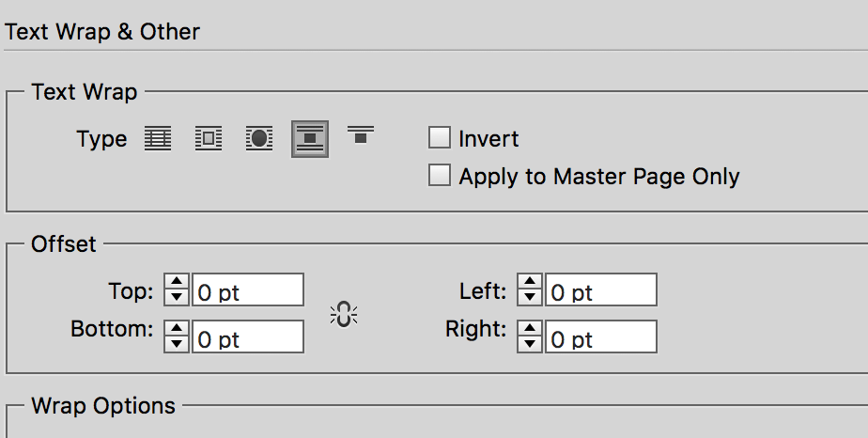Enable the Invert checkbox

[x=439, y=138]
